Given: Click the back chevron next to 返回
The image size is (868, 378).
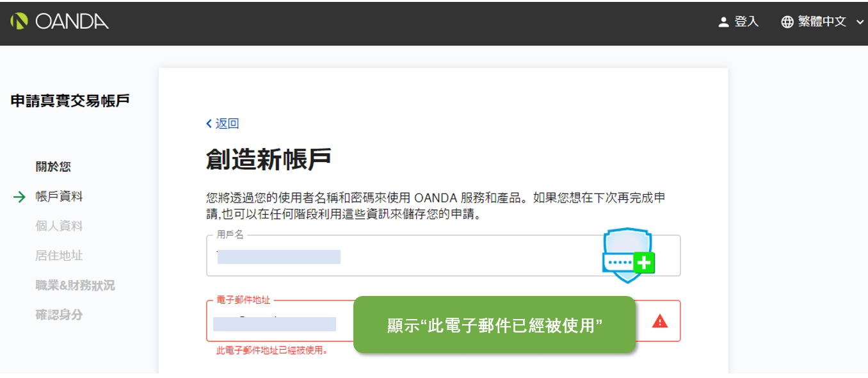Looking at the screenshot, I should click(209, 124).
